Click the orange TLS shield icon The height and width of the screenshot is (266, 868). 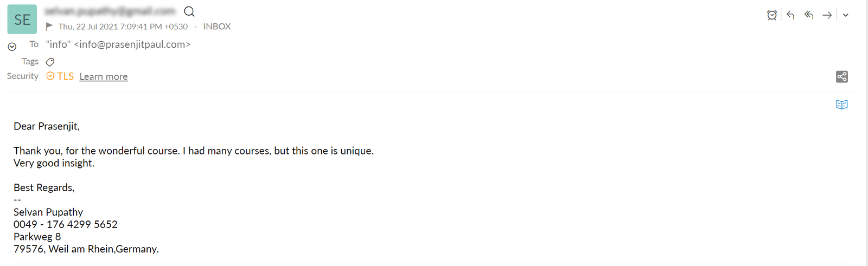coord(50,76)
